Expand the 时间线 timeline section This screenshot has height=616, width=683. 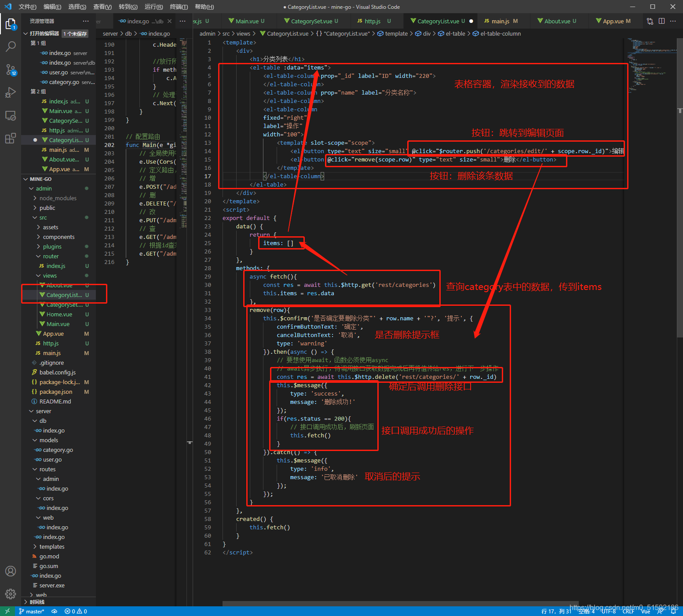[37, 602]
